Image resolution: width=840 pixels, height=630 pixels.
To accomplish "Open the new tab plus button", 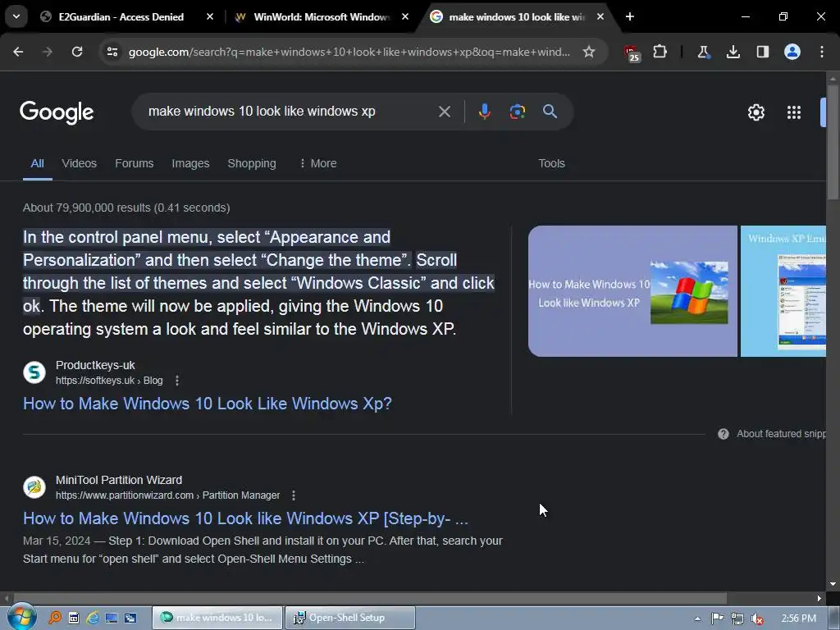I will click(x=630, y=16).
